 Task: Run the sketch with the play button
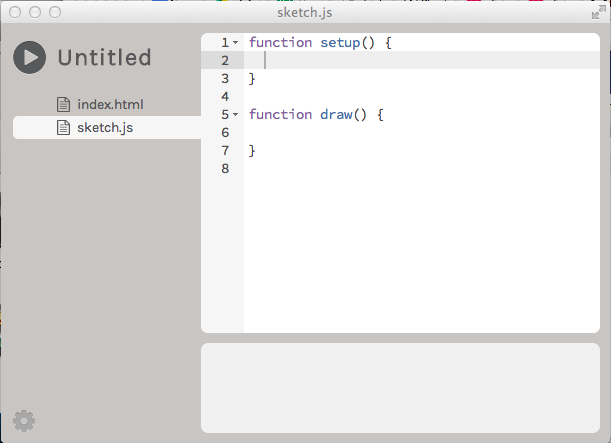pyautogui.click(x=30, y=57)
